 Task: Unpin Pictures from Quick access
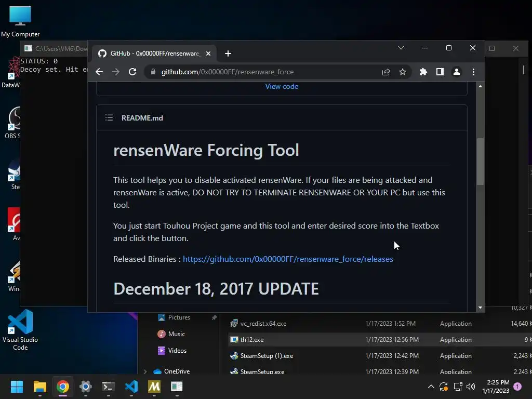pos(214,317)
